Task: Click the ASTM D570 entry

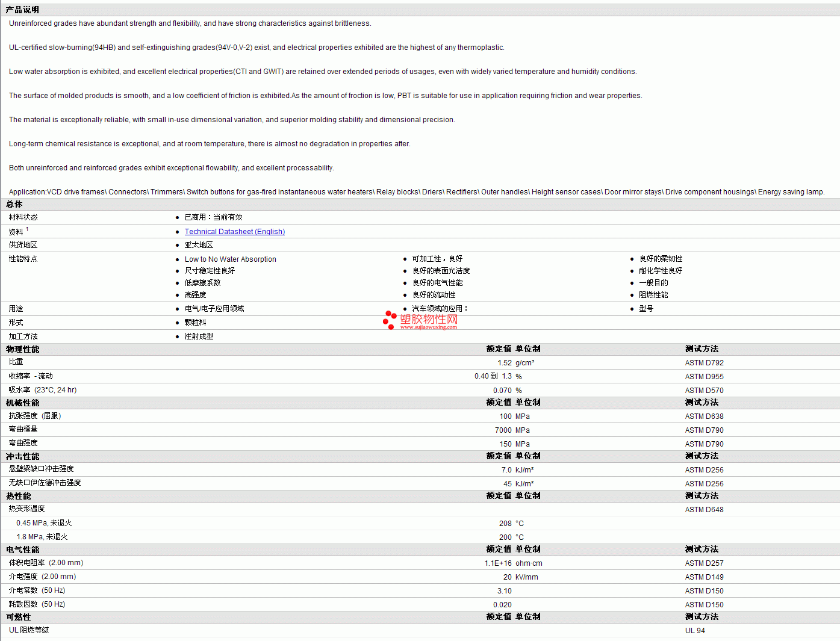Action: pyautogui.click(x=704, y=391)
